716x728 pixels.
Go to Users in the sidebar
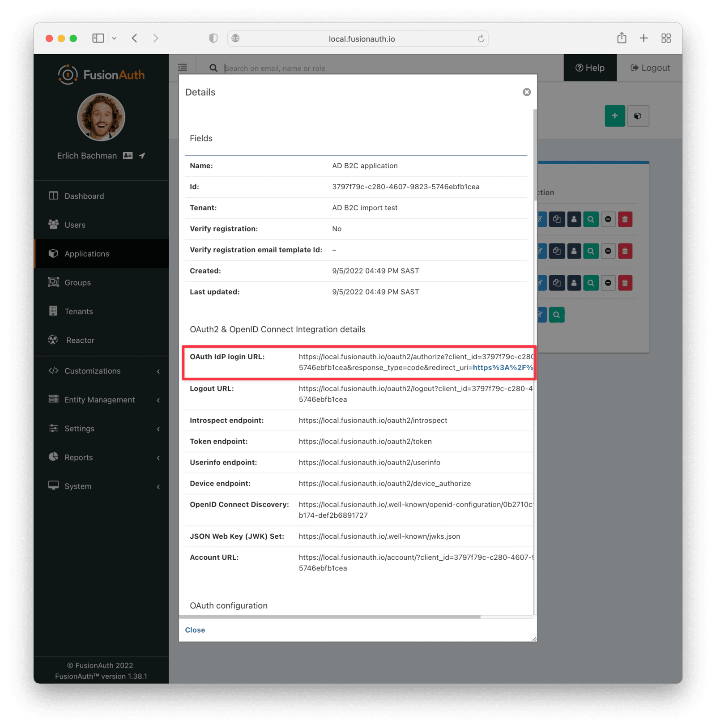(x=101, y=225)
